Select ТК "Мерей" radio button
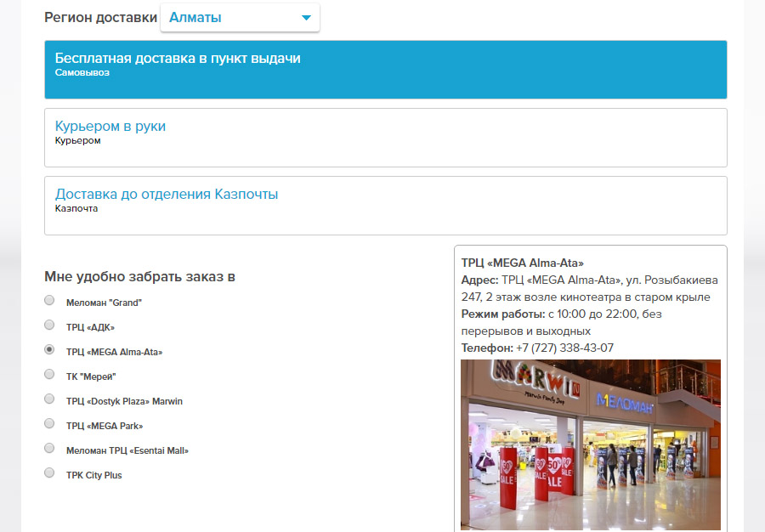Image resolution: width=765 pixels, height=532 pixels. (49, 374)
